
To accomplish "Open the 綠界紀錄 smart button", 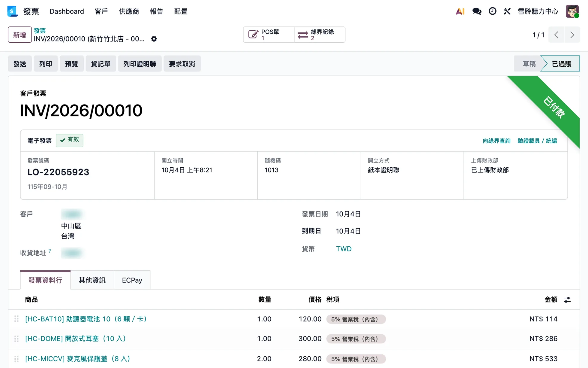I will tap(319, 35).
